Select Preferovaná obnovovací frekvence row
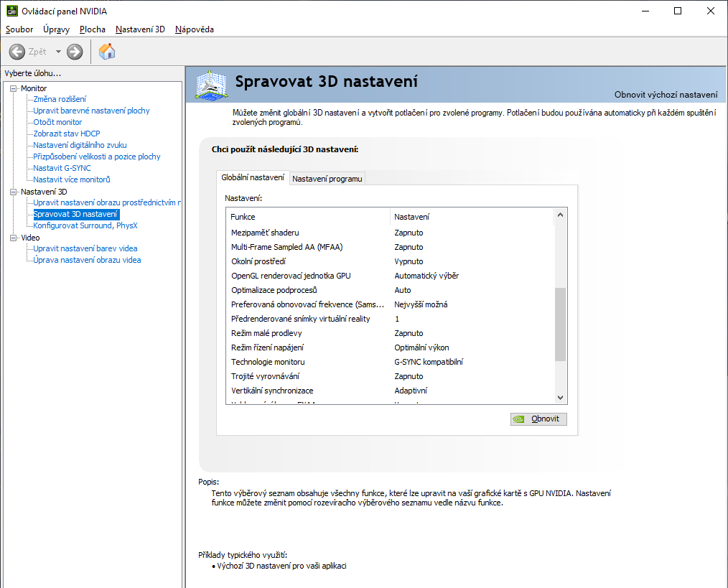The height and width of the screenshot is (588, 728). pyautogui.click(x=390, y=304)
